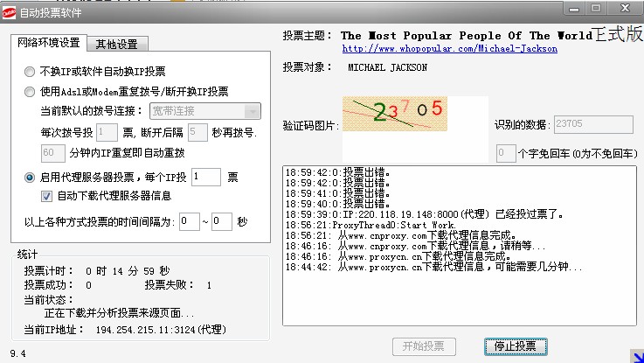Click the 18:59:41 投票出错 log line
The height and width of the screenshot is (363, 644).
[x=337, y=192]
